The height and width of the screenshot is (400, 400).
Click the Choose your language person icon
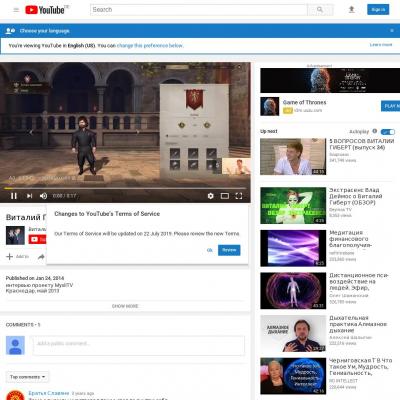point(10,31)
